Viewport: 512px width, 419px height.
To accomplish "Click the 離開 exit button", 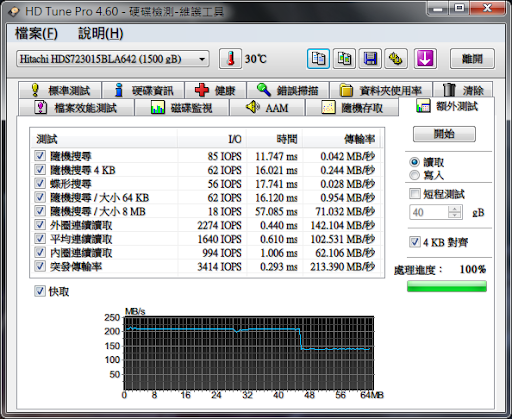I will [472, 59].
